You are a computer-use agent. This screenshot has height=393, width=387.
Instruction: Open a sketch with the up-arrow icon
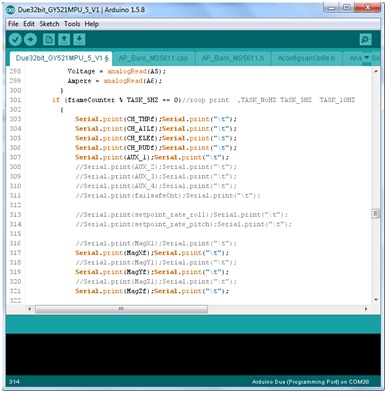tap(64, 39)
